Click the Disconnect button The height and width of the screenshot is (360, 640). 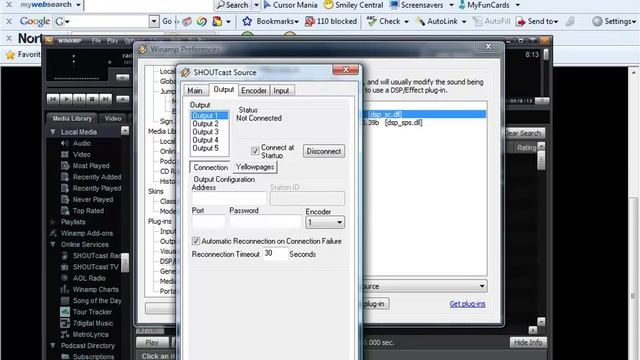tap(324, 151)
